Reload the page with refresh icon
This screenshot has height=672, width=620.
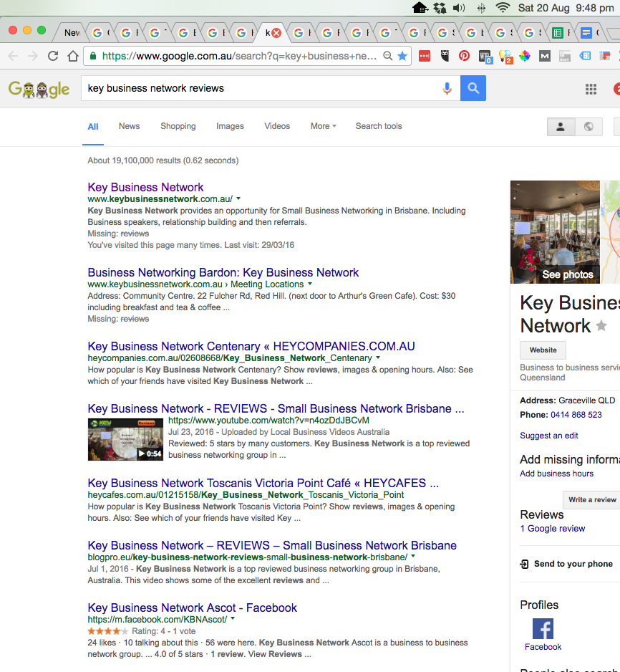53,56
